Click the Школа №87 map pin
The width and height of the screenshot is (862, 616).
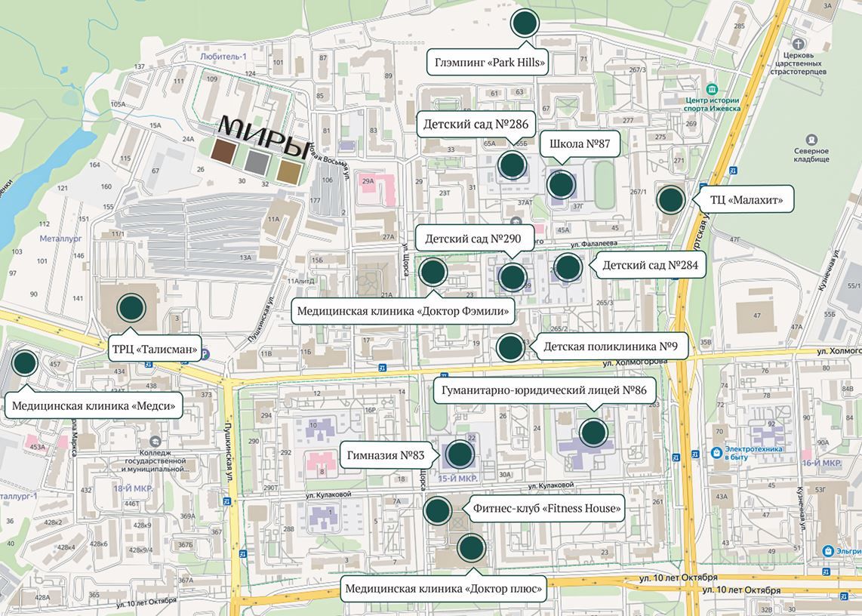[560, 184]
